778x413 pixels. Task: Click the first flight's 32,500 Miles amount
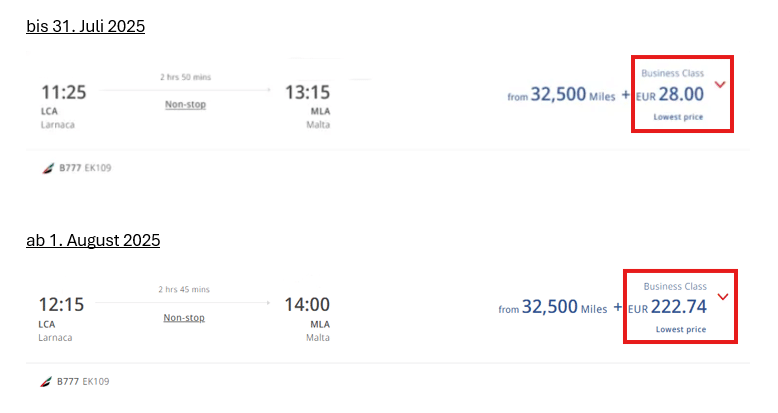click(x=572, y=94)
